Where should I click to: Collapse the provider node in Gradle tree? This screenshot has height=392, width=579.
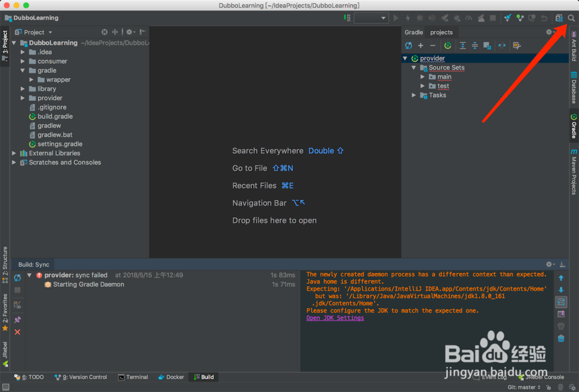405,58
